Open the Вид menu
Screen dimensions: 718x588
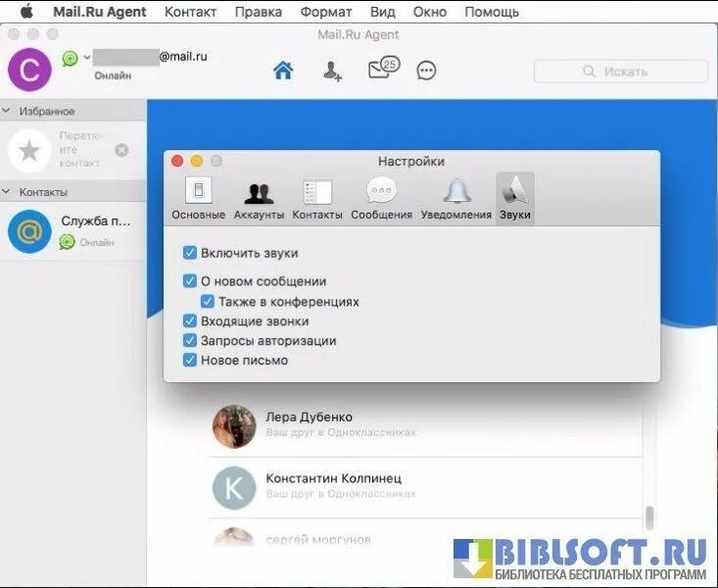pyautogui.click(x=383, y=12)
